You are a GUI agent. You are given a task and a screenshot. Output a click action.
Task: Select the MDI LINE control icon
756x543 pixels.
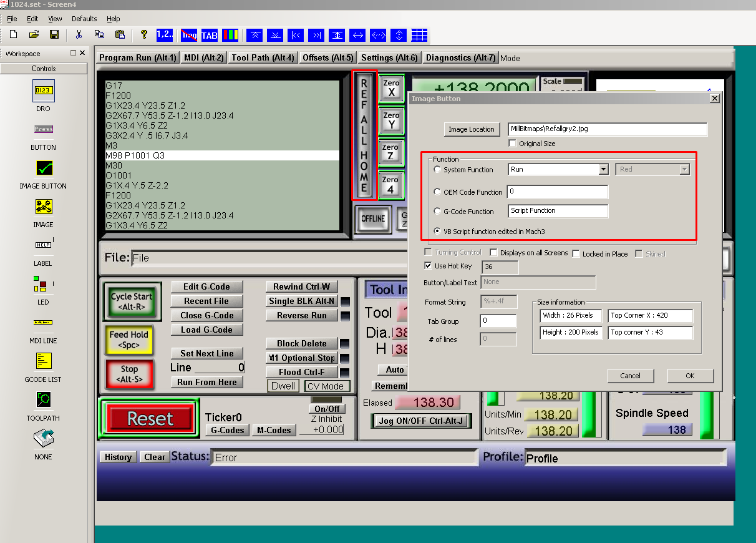[x=43, y=323]
